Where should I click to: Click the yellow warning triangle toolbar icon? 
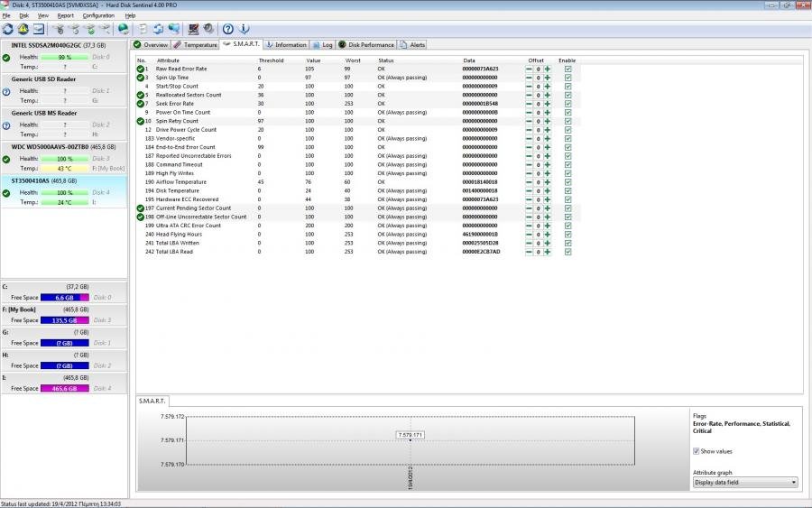pos(22,29)
